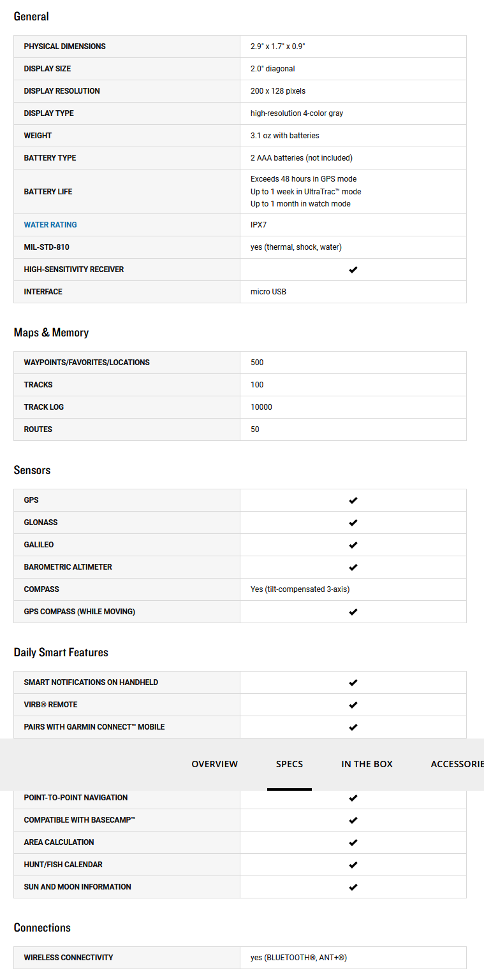
Task: Click the Battery Life label
Action: click(x=48, y=192)
